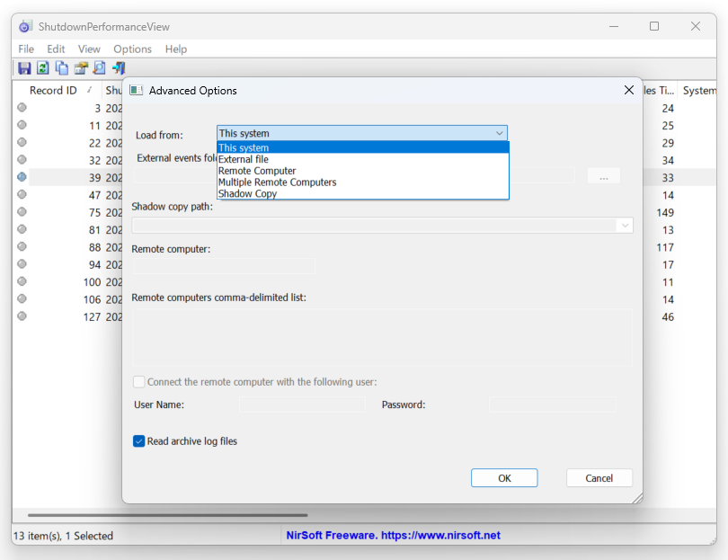Click the Save floppy disk toolbar icon
The width and height of the screenshot is (728, 560).
coord(24,68)
